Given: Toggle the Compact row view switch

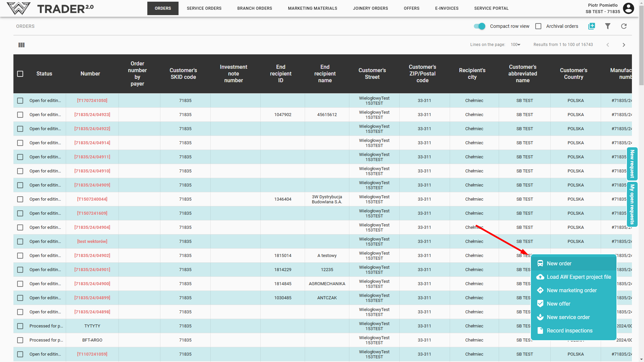Looking at the screenshot, I should pos(479,26).
